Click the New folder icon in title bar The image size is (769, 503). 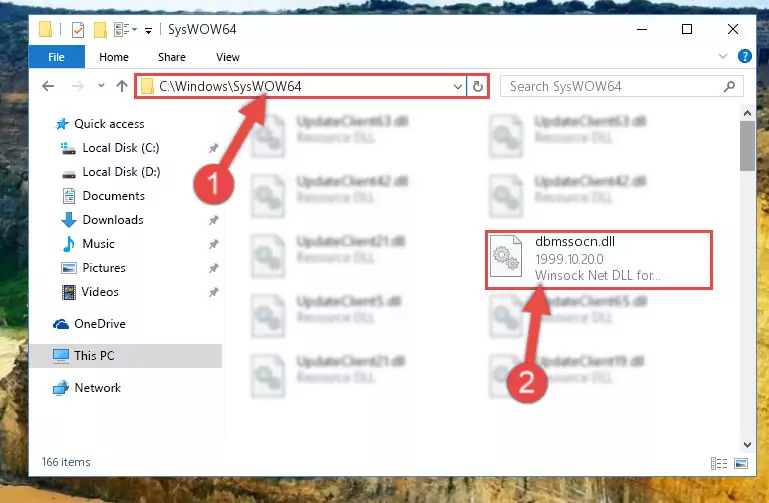click(x=100, y=29)
